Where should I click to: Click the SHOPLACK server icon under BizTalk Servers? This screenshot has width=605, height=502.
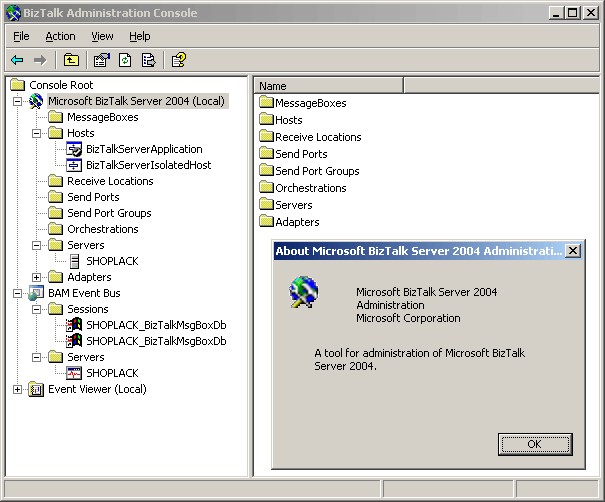75,261
